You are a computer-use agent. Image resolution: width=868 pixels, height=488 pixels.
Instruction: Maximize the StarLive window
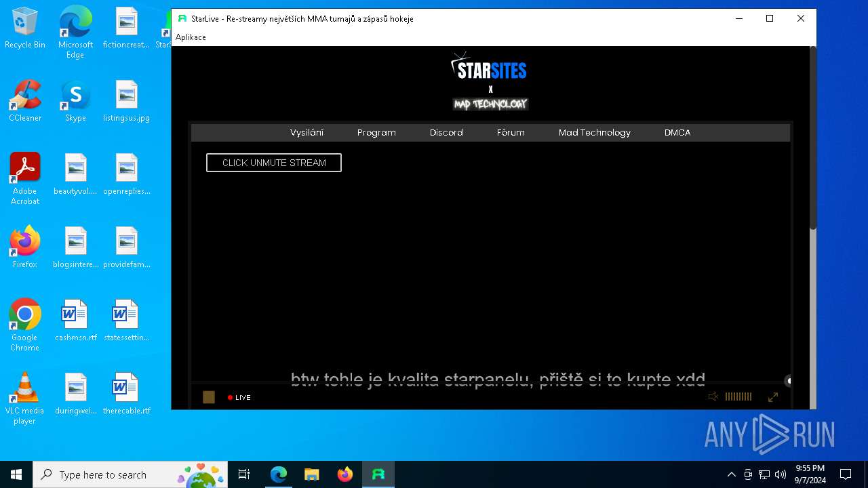[770, 19]
